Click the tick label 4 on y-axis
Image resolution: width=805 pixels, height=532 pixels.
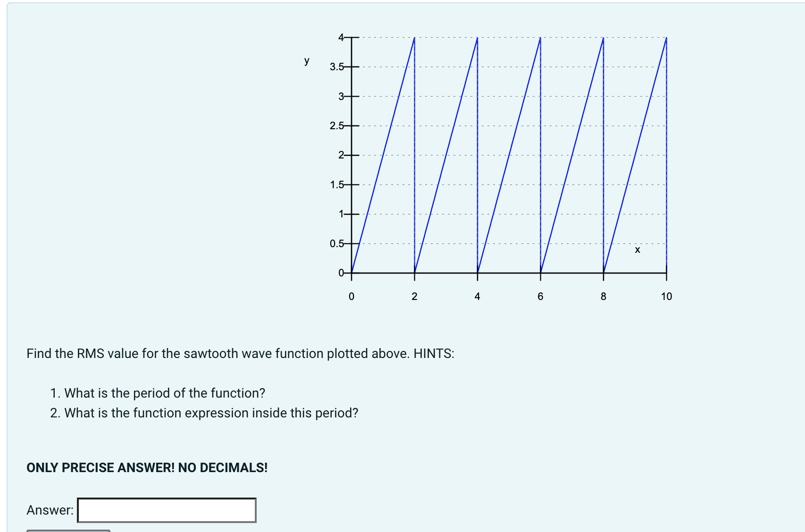coord(341,36)
